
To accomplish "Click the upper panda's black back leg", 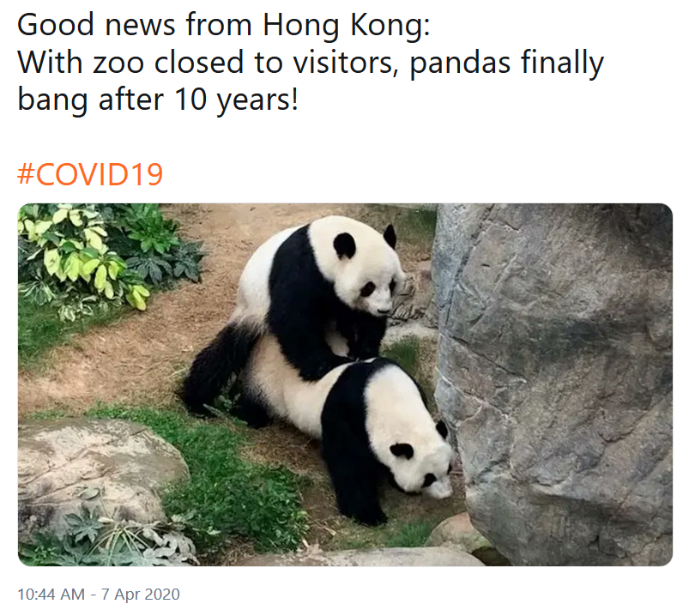I will point(215,369).
